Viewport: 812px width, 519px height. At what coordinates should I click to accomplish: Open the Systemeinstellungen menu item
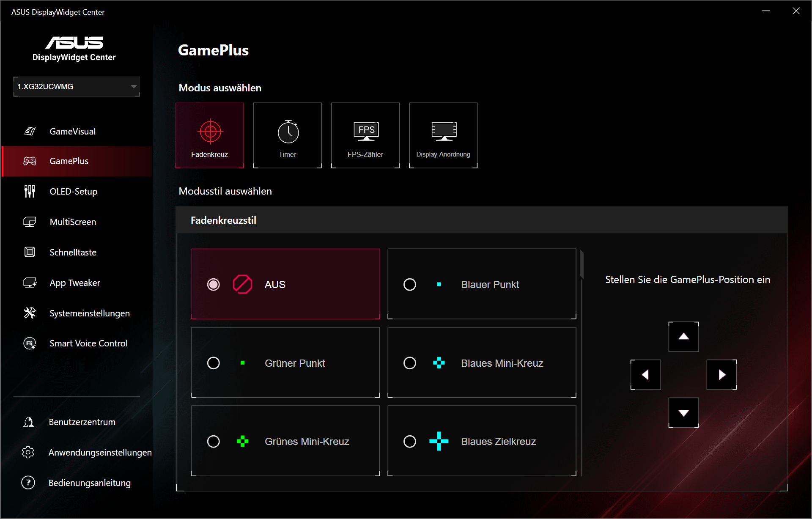point(89,313)
